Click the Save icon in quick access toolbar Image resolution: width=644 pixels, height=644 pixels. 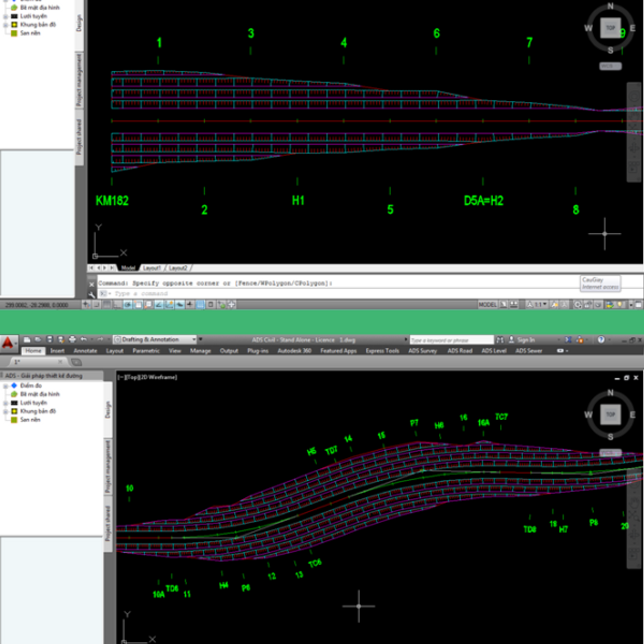[49, 339]
